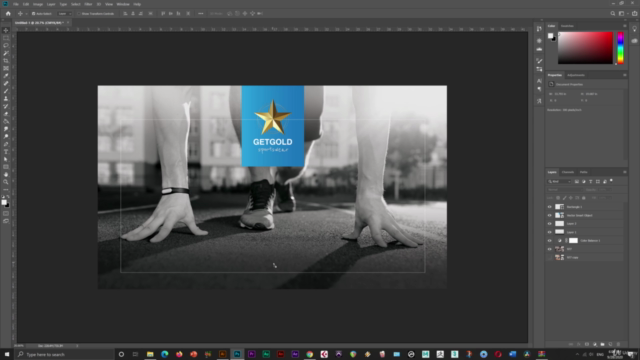
Task: Open the Windows Start button
Action: click(x=7, y=354)
